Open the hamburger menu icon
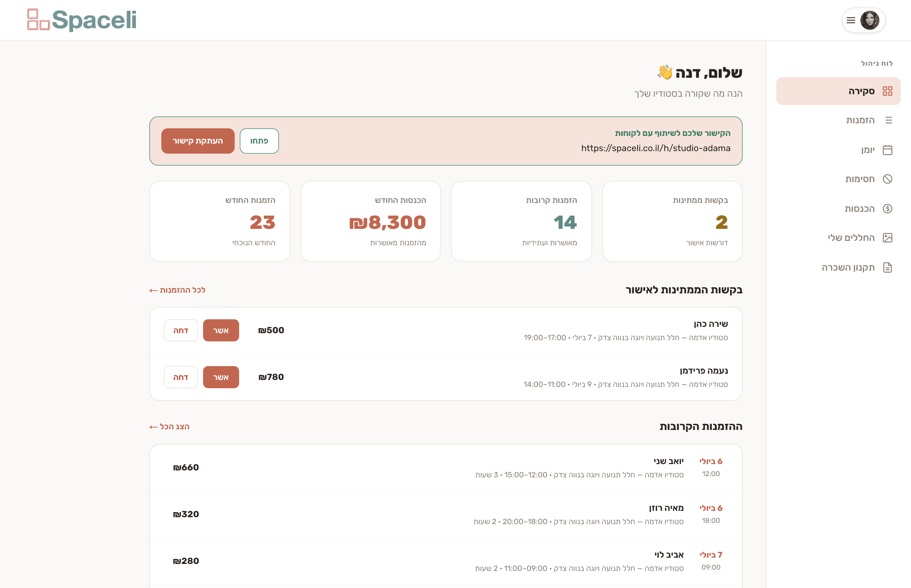 [851, 20]
